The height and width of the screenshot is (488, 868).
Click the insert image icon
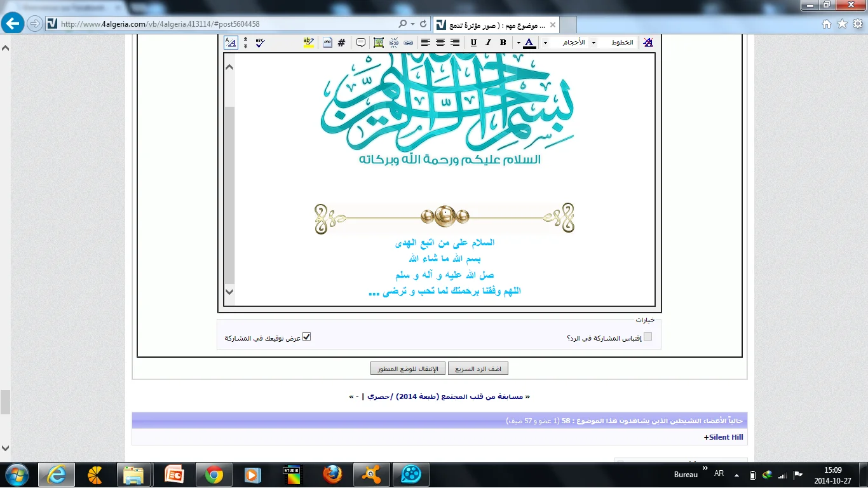point(379,43)
